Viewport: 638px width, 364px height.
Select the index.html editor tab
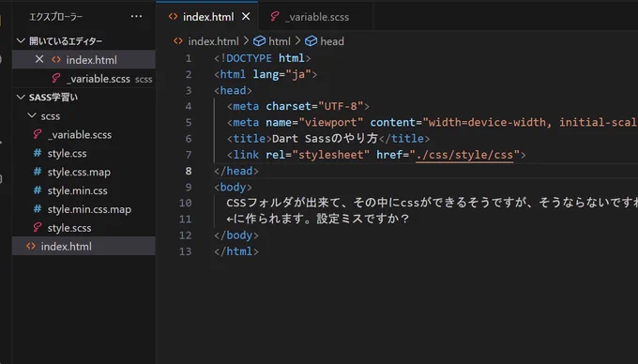tap(208, 17)
